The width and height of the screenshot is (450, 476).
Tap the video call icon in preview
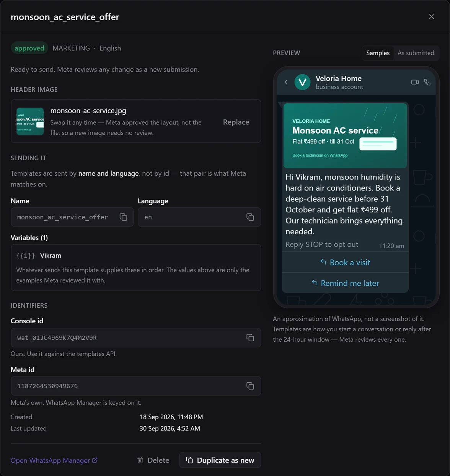pyautogui.click(x=415, y=82)
